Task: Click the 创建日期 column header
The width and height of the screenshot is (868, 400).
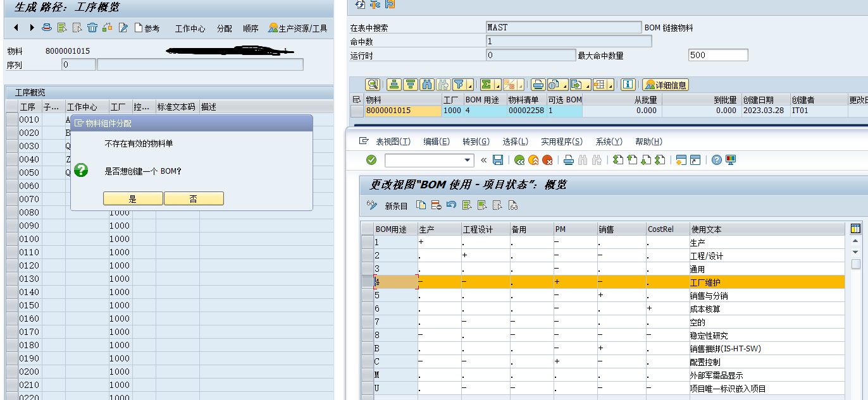Action: click(x=766, y=100)
